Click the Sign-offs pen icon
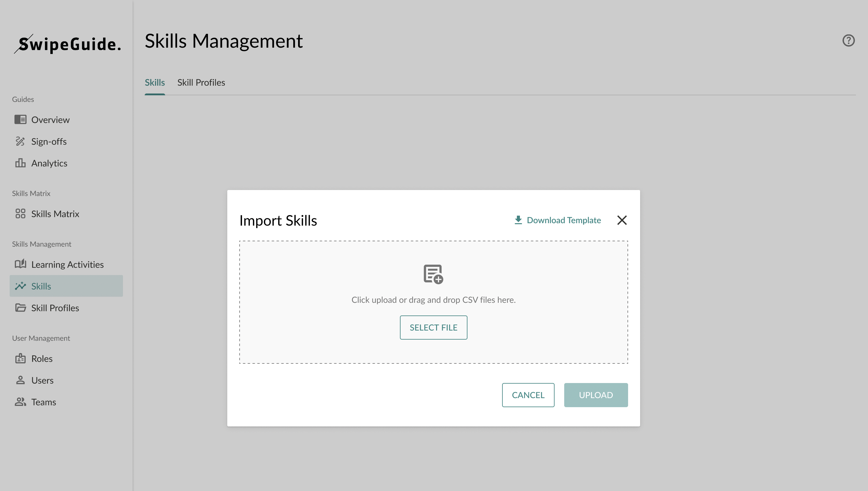The height and width of the screenshot is (491, 868). (x=20, y=141)
